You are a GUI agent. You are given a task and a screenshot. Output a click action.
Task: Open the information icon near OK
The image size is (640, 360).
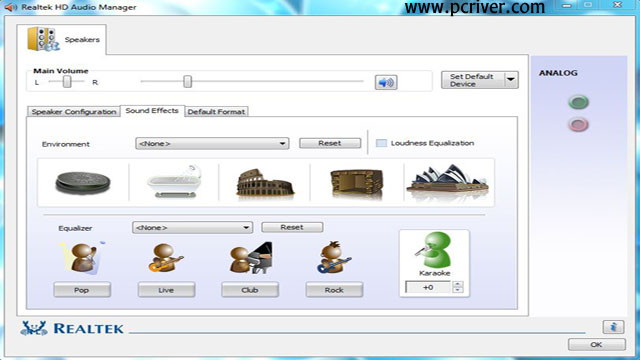pyautogui.click(x=613, y=327)
